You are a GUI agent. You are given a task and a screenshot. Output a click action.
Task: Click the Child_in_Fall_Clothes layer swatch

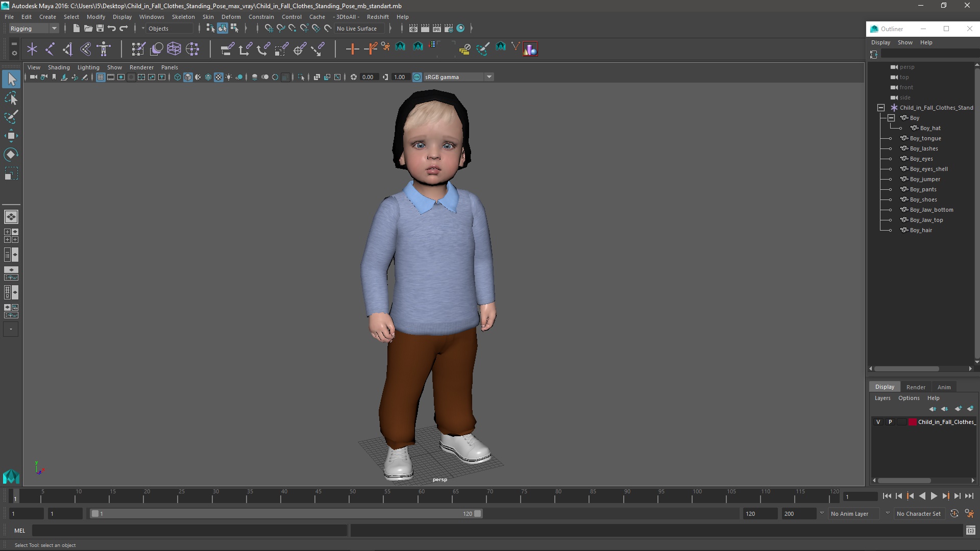tap(911, 422)
